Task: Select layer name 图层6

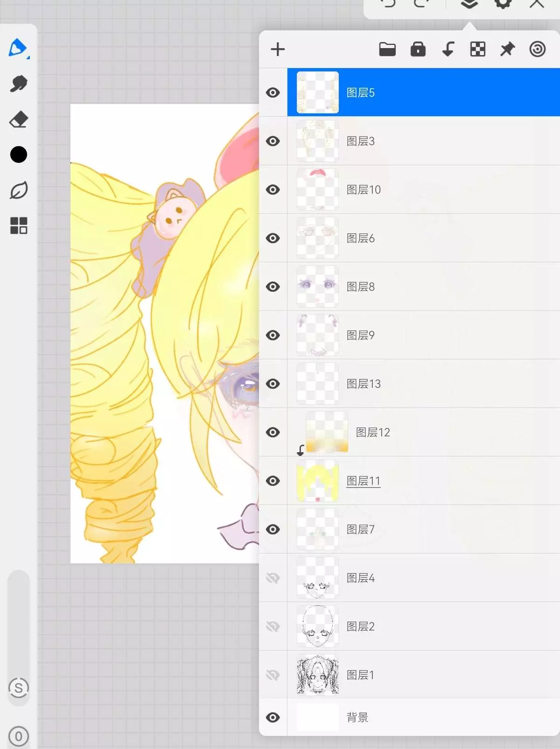Action: click(x=360, y=238)
